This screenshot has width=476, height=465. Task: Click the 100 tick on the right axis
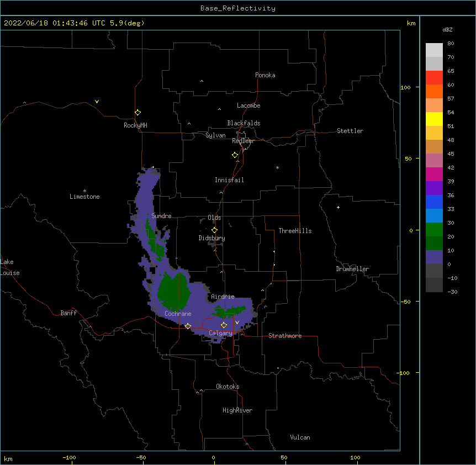pyautogui.click(x=405, y=87)
